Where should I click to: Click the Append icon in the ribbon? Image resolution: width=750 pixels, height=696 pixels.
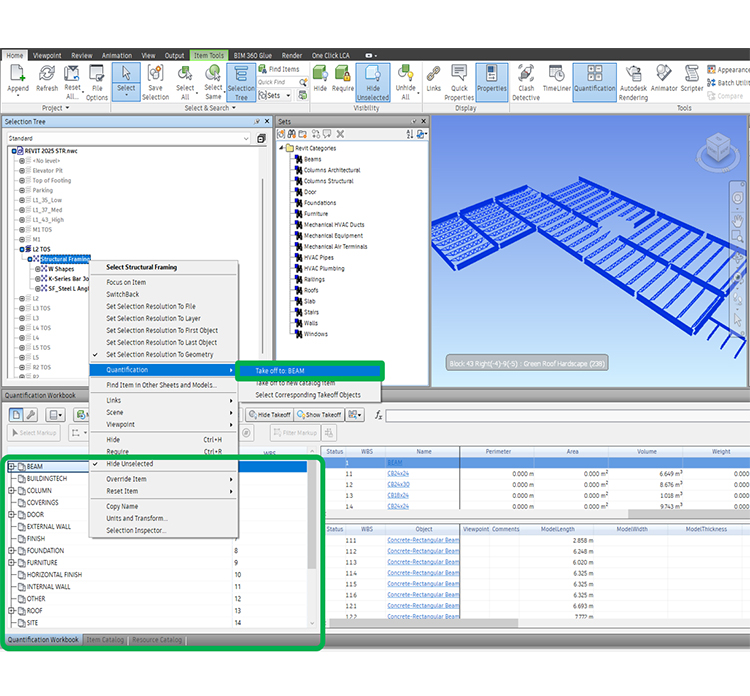tap(18, 79)
